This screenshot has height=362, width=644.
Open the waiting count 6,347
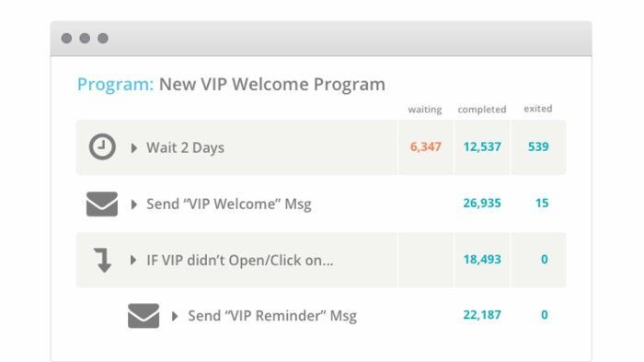click(425, 146)
